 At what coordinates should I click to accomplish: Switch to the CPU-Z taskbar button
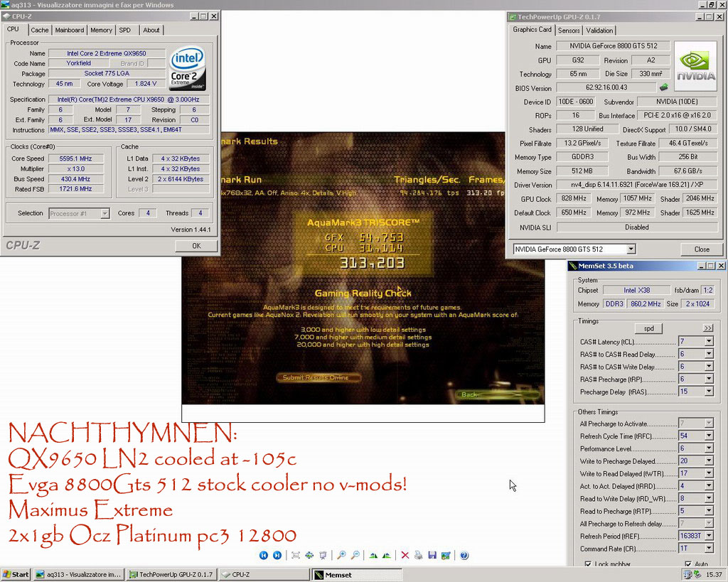tap(264, 575)
